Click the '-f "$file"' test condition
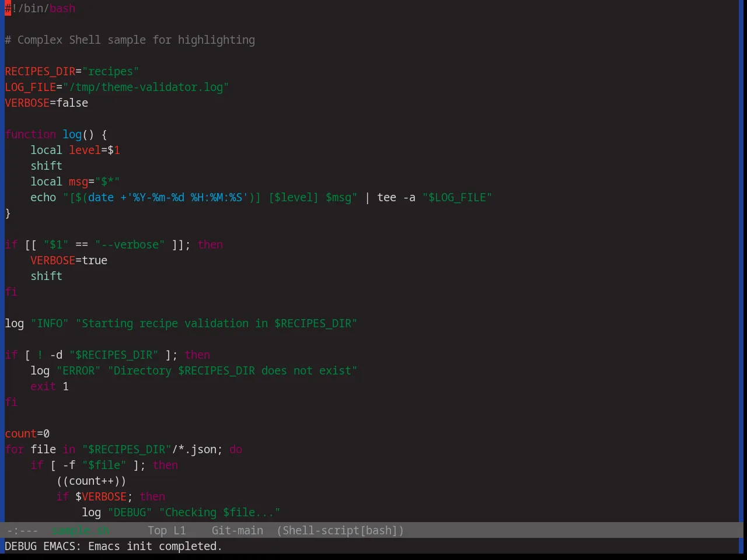The image size is (747, 560). click(95, 465)
